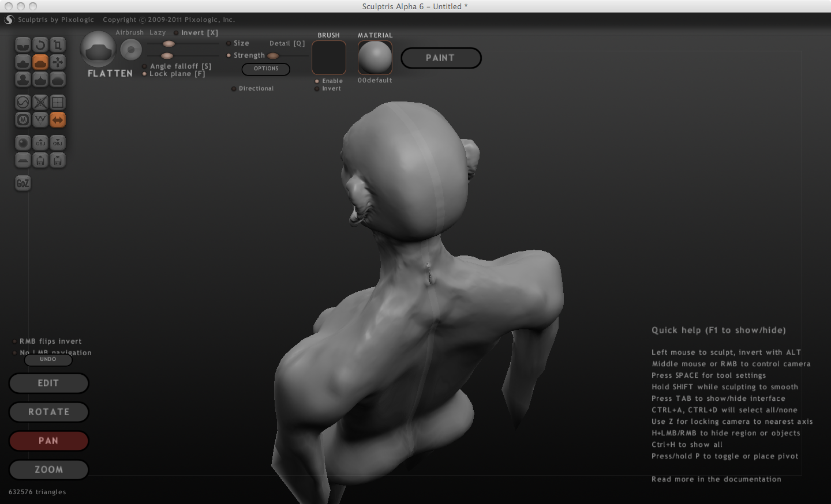Click the Strength slider handle
Viewport: 831px width, 504px height.
273,56
